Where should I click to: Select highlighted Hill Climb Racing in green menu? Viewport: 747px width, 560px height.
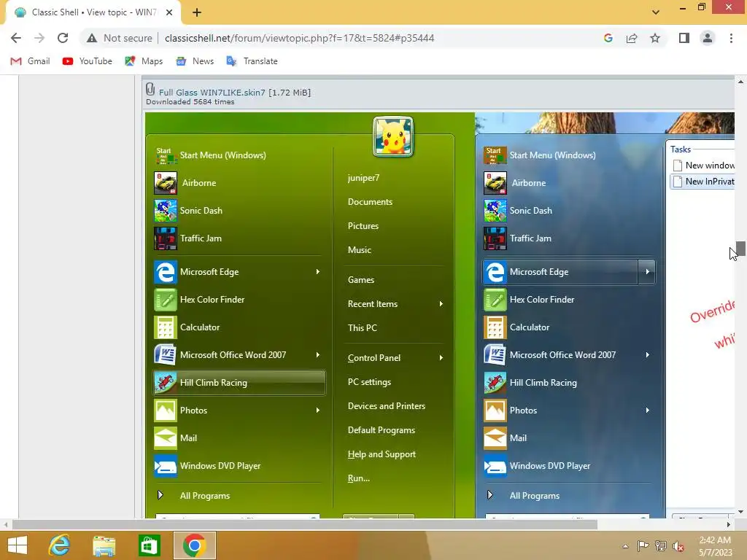click(x=239, y=382)
